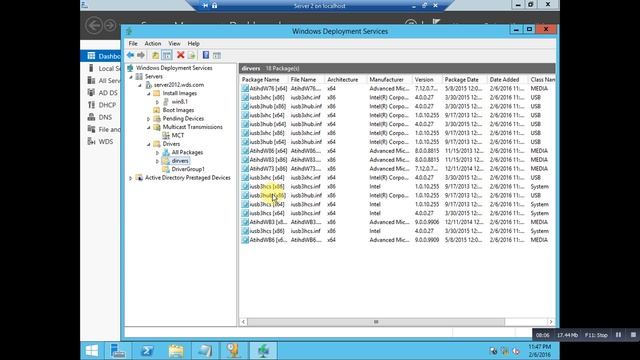This screenshot has width=640, height=360.
Task: Click the pin icon on the connection bar
Action: click(x=205, y=6)
